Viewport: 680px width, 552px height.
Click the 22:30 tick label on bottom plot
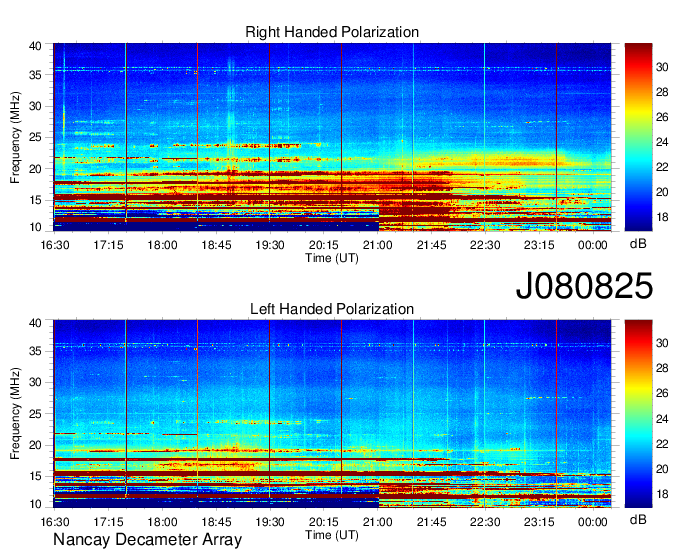(x=485, y=522)
